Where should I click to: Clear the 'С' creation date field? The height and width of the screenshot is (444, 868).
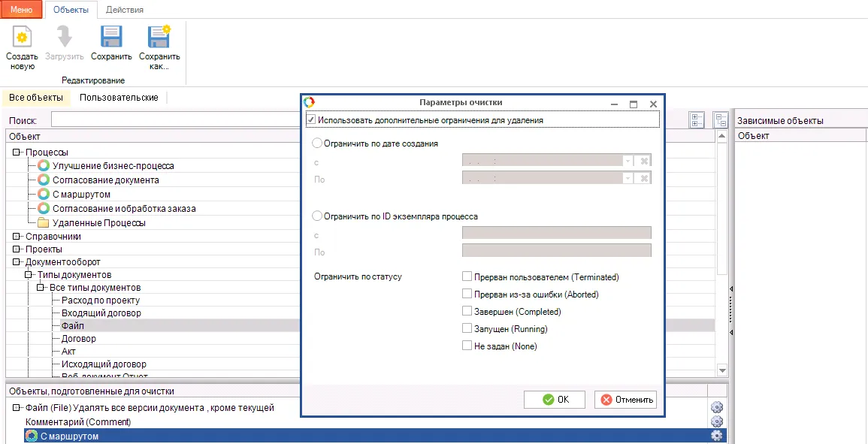644,160
